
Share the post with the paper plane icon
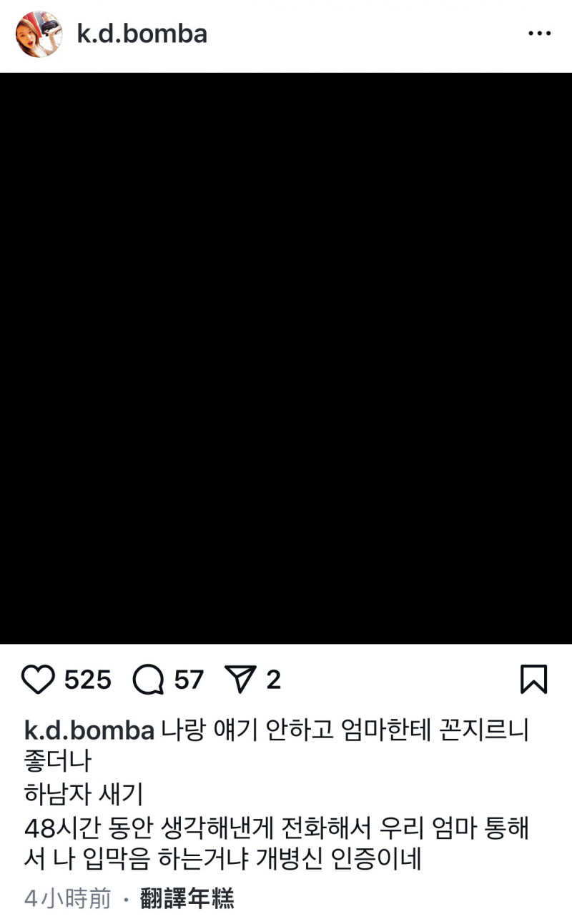point(240,680)
